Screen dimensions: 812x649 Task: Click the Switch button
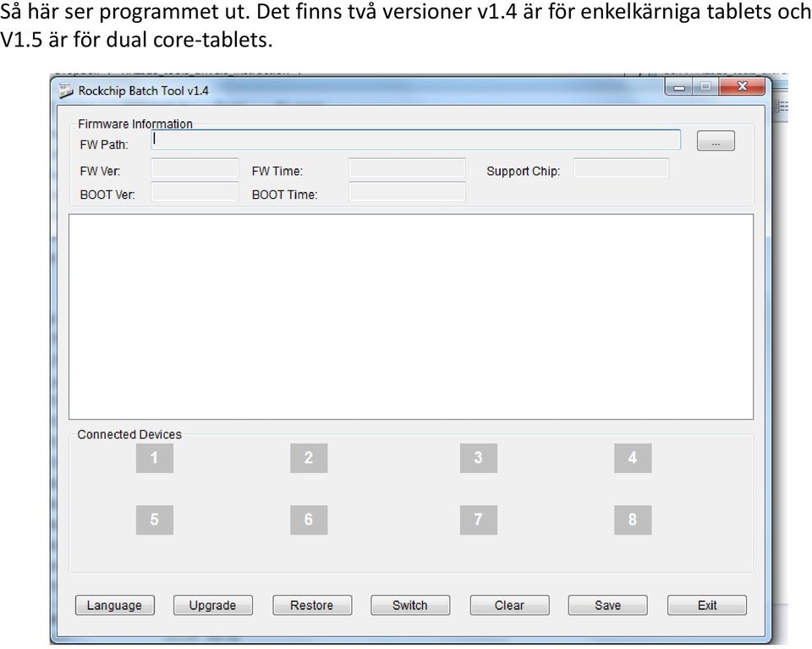(x=410, y=605)
